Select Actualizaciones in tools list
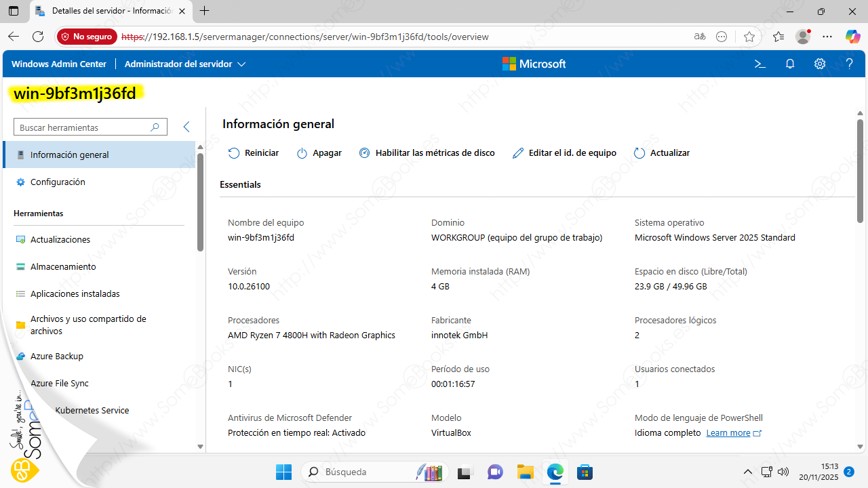The width and height of the screenshot is (868, 488). (x=60, y=239)
